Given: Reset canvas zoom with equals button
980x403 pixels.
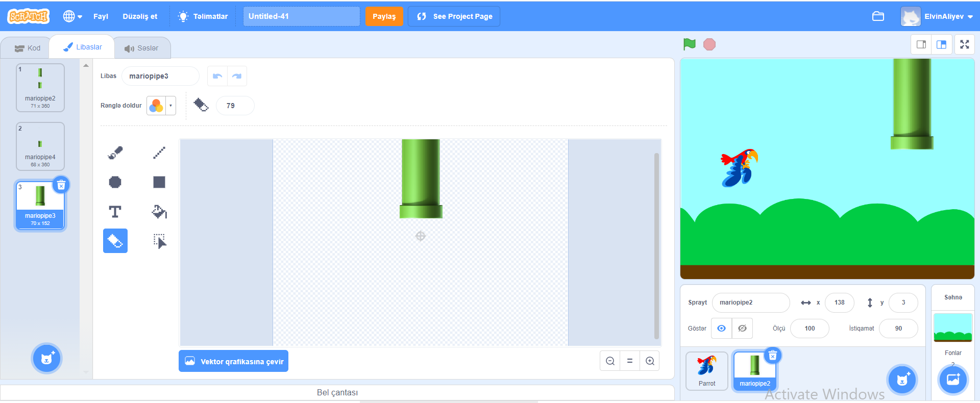Looking at the screenshot, I should point(630,361).
